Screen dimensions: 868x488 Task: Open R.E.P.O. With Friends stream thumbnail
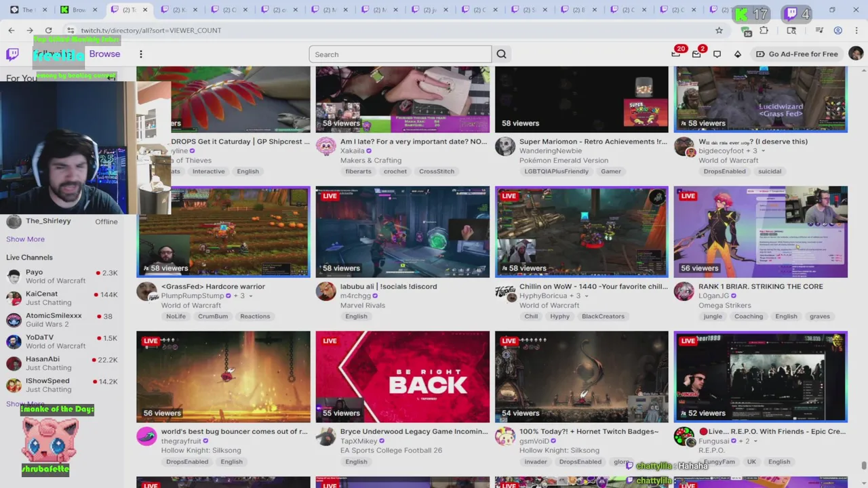[x=760, y=377]
